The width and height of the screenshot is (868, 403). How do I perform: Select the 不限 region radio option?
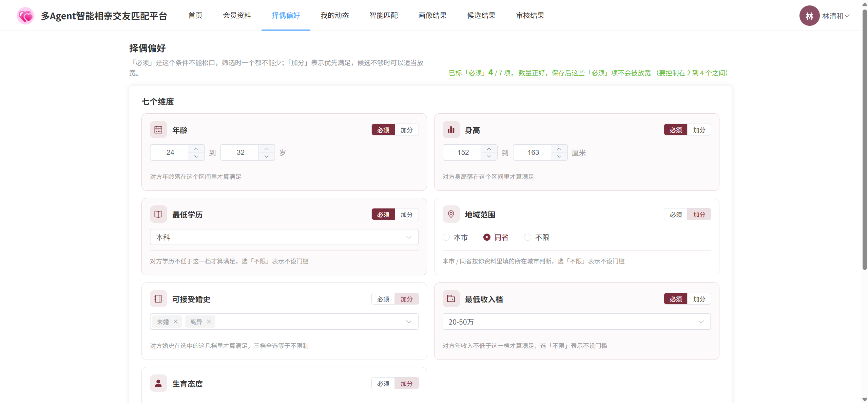(x=537, y=237)
